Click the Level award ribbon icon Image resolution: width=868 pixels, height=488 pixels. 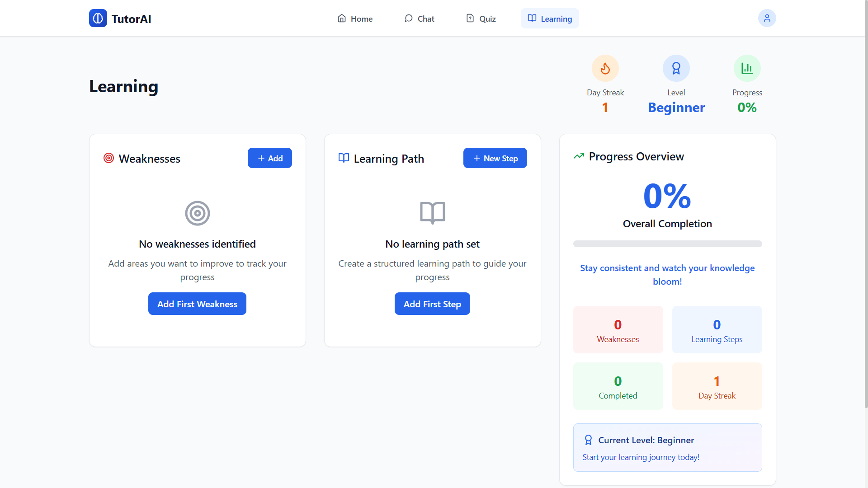click(x=676, y=69)
